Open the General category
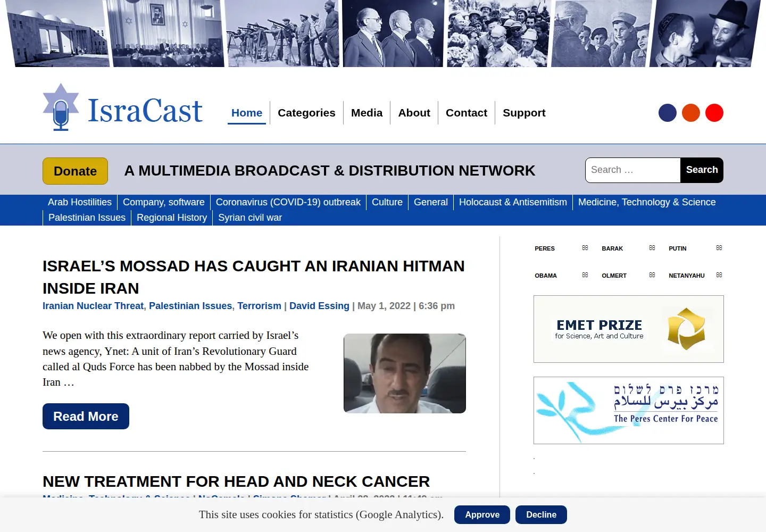 431,202
